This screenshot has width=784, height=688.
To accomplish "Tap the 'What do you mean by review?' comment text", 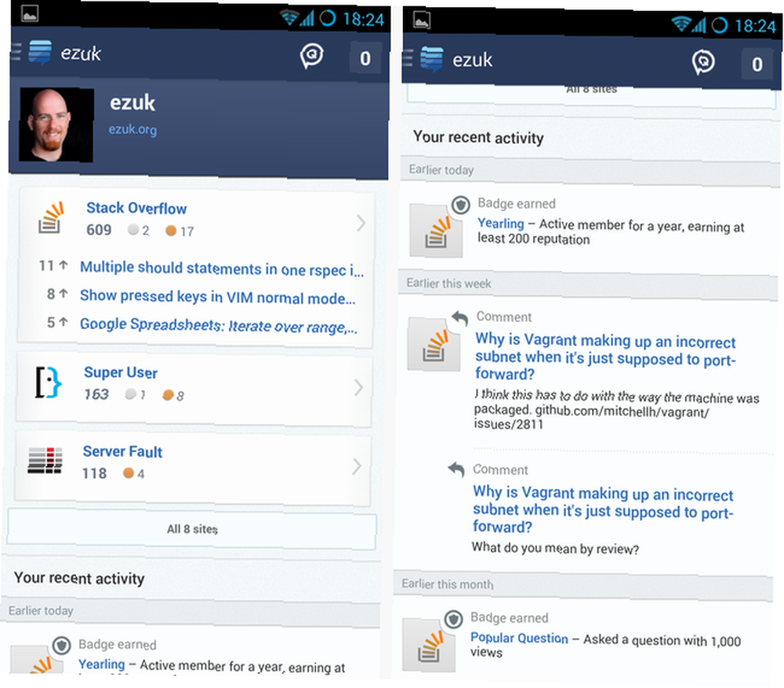I will (x=555, y=548).
